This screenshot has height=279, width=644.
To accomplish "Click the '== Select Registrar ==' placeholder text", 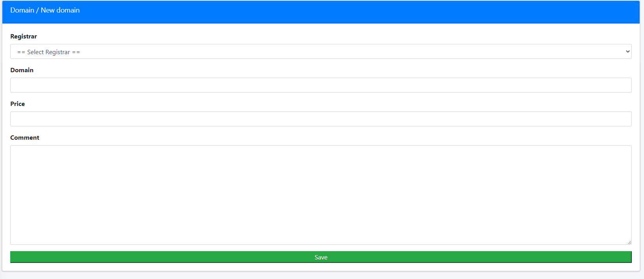I will [49, 52].
